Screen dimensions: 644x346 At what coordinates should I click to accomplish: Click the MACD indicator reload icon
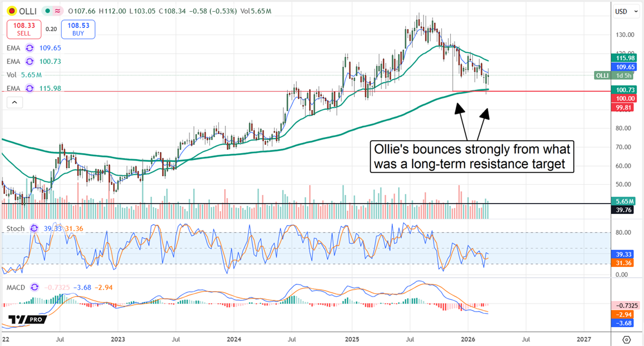coord(33,287)
